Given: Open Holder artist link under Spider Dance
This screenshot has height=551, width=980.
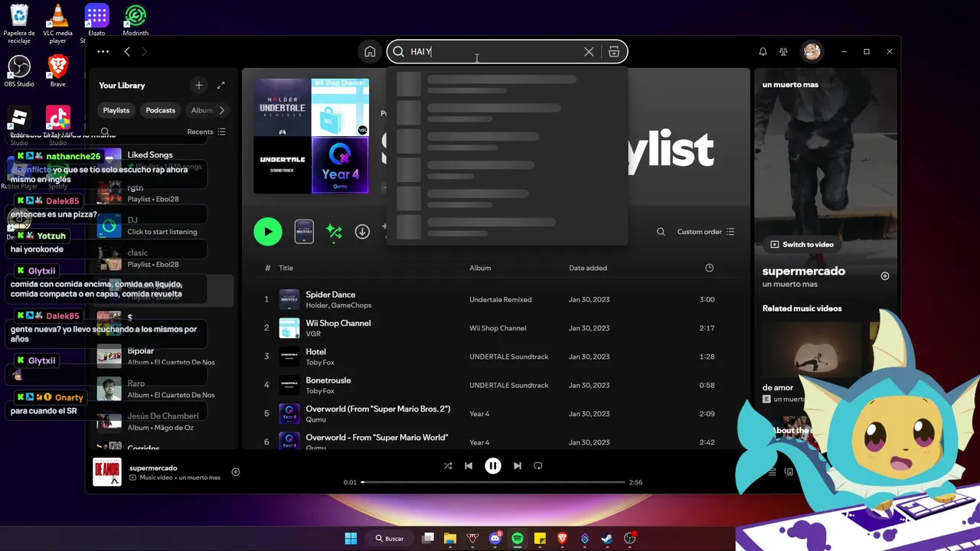Looking at the screenshot, I should (316, 305).
